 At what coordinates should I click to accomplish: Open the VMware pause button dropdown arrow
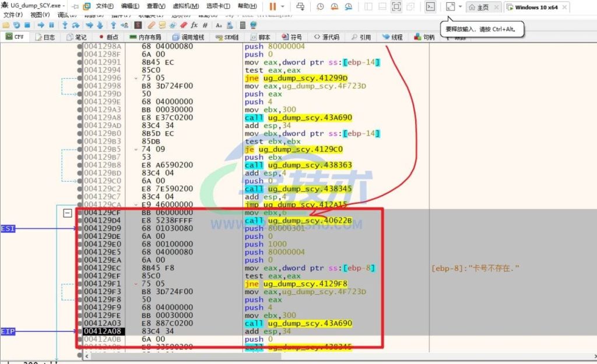(x=284, y=7)
